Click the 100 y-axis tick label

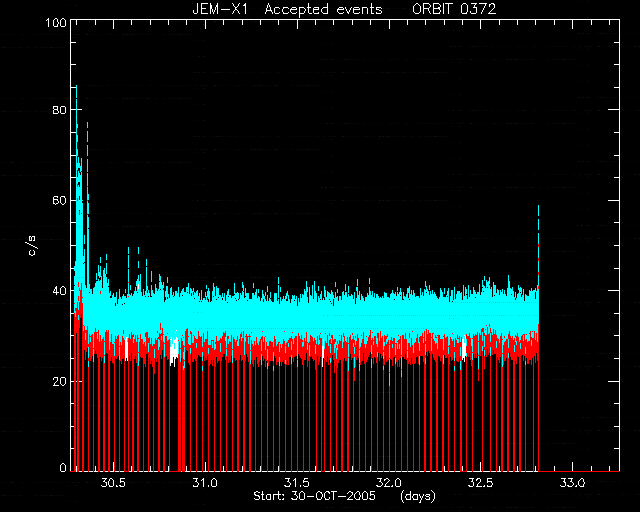[x=56, y=22]
